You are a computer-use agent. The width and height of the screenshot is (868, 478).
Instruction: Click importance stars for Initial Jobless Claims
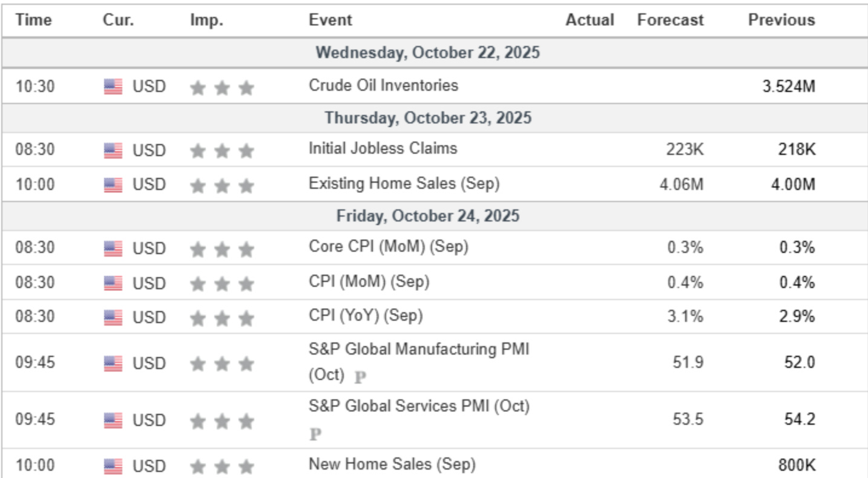point(222,150)
